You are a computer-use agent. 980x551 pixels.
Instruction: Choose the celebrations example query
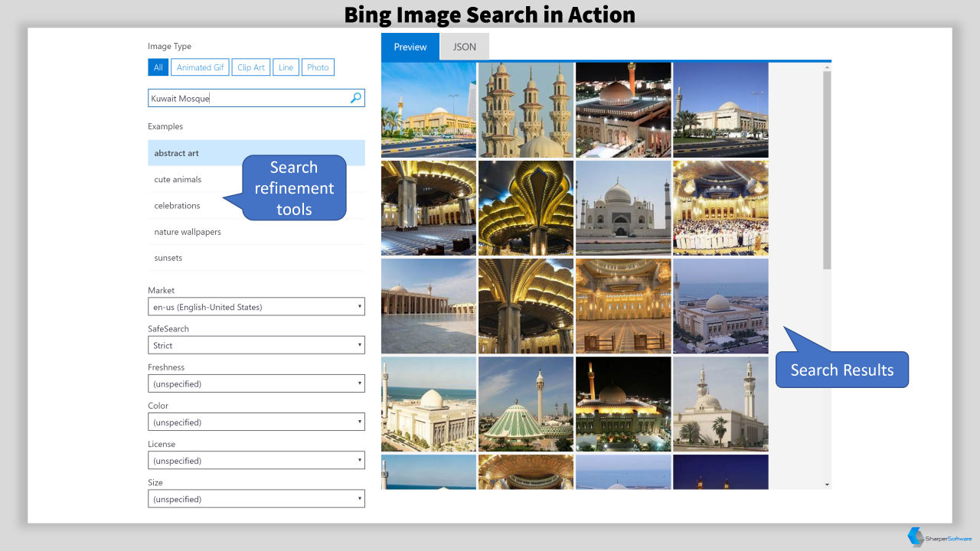coord(256,205)
